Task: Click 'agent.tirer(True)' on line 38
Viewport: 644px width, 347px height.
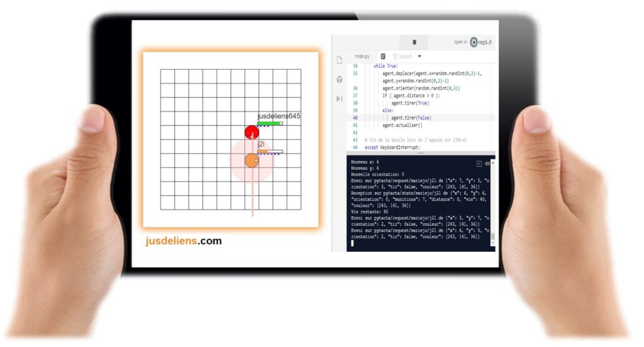Action: click(x=410, y=103)
